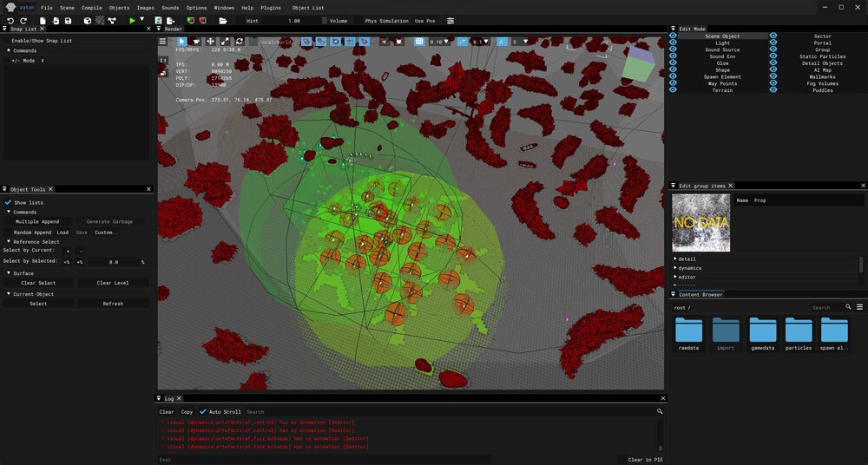
Task: Click the Select by Selected percent field 0.0
Action: (114, 262)
